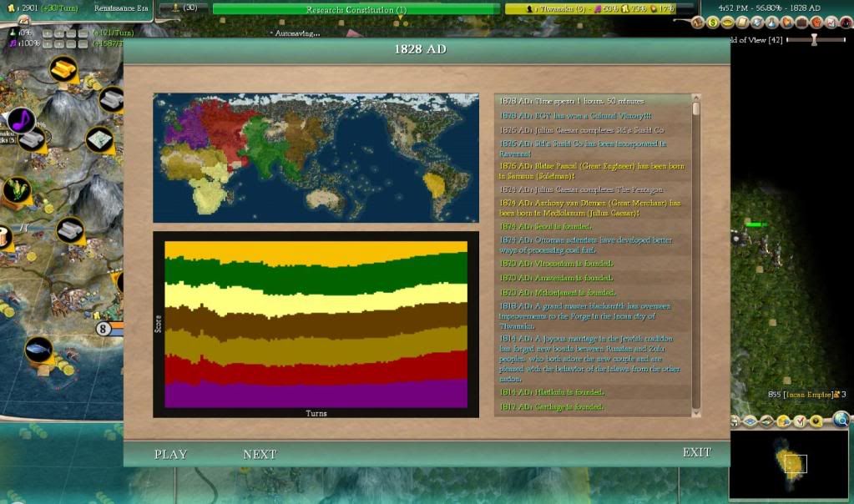Click the score over turns graph
This screenshot has height=504, width=854.
[316, 325]
